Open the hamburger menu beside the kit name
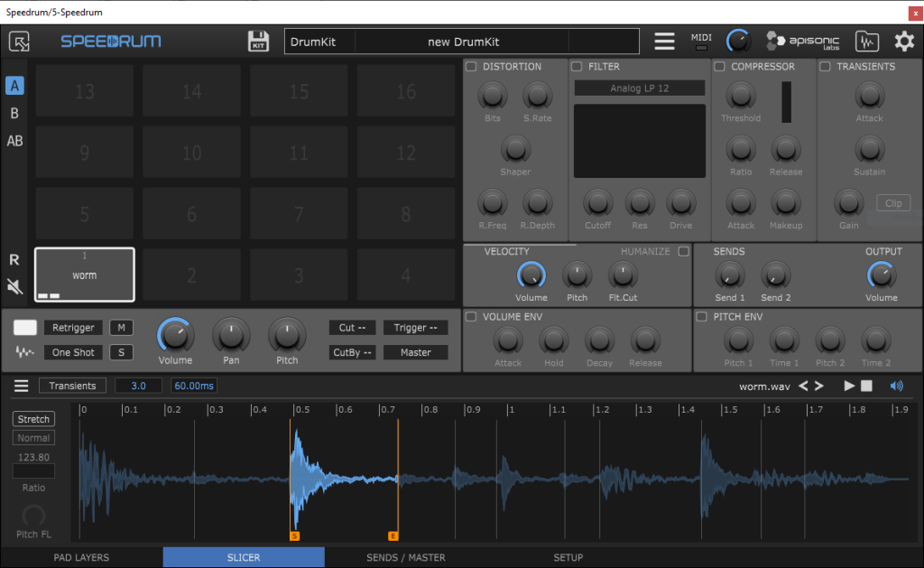Image resolution: width=924 pixels, height=568 pixels. (665, 42)
